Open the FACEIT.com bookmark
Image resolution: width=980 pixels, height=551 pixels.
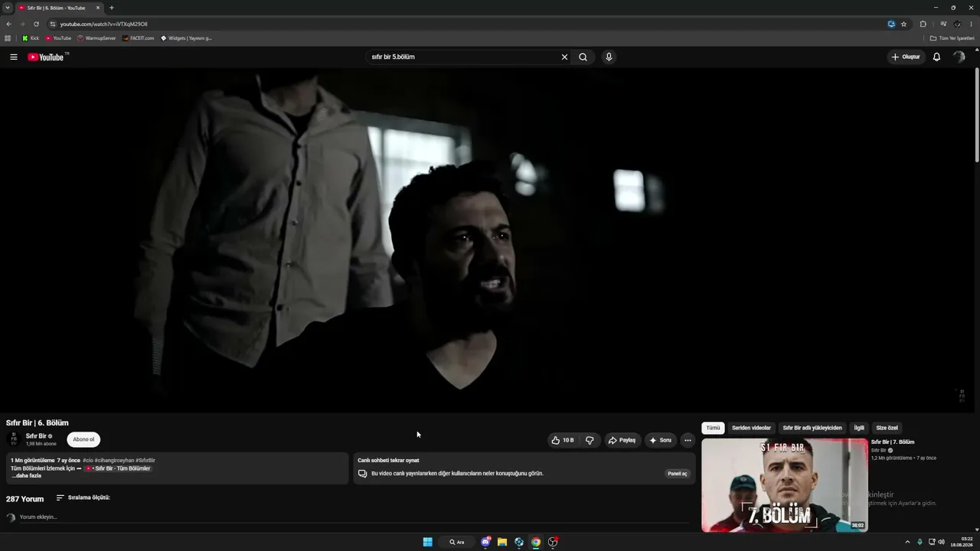138,38
